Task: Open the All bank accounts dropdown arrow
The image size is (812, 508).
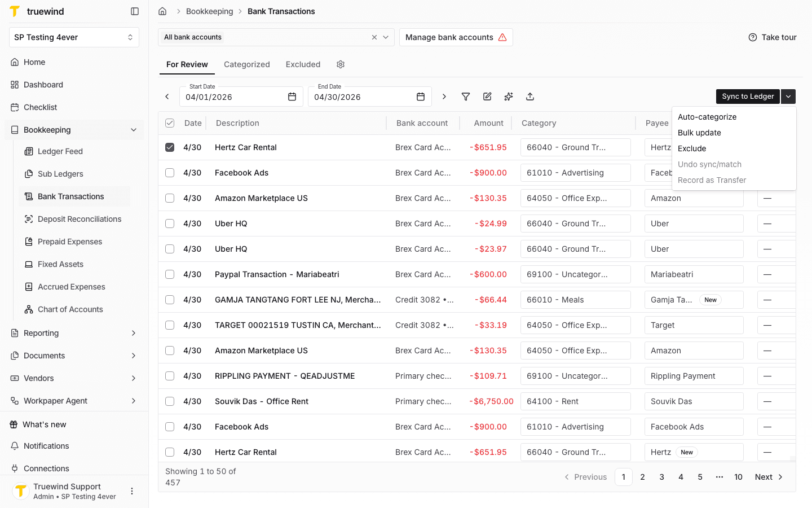Action: (x=386, y=37)
